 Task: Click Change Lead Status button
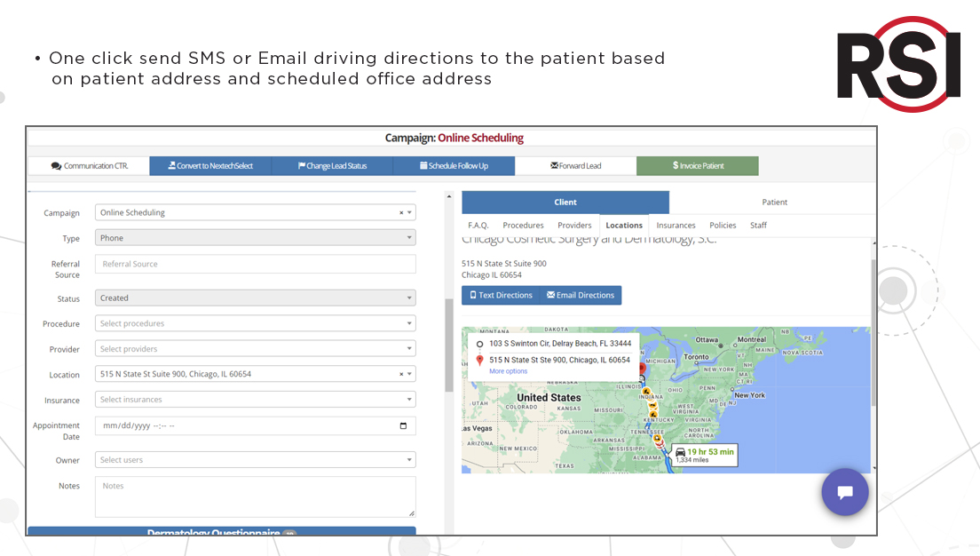coord(332,166)
